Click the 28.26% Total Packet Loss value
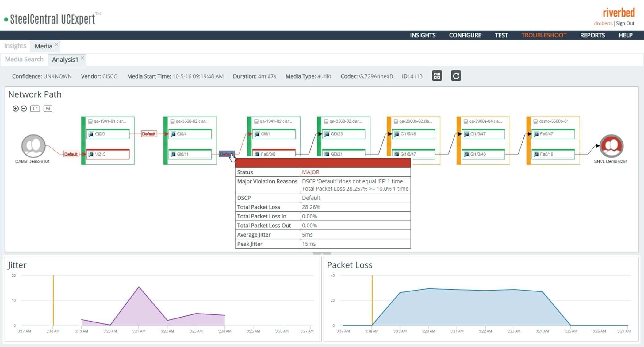 pyautogui.click(x=311, y=207)
